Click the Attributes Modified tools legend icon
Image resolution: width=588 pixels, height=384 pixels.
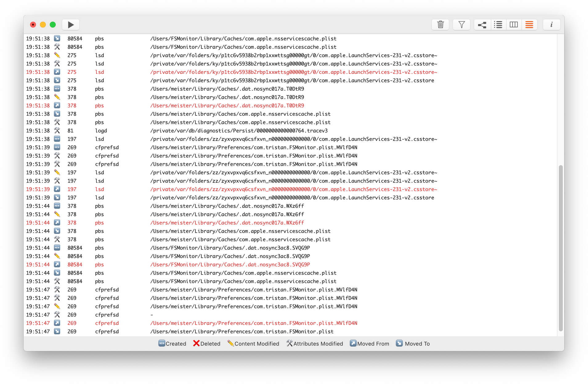click(289, 343)
